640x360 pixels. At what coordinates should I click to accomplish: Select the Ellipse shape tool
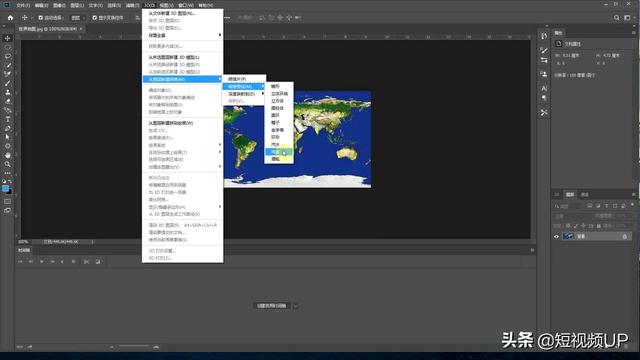pos(7,146)
